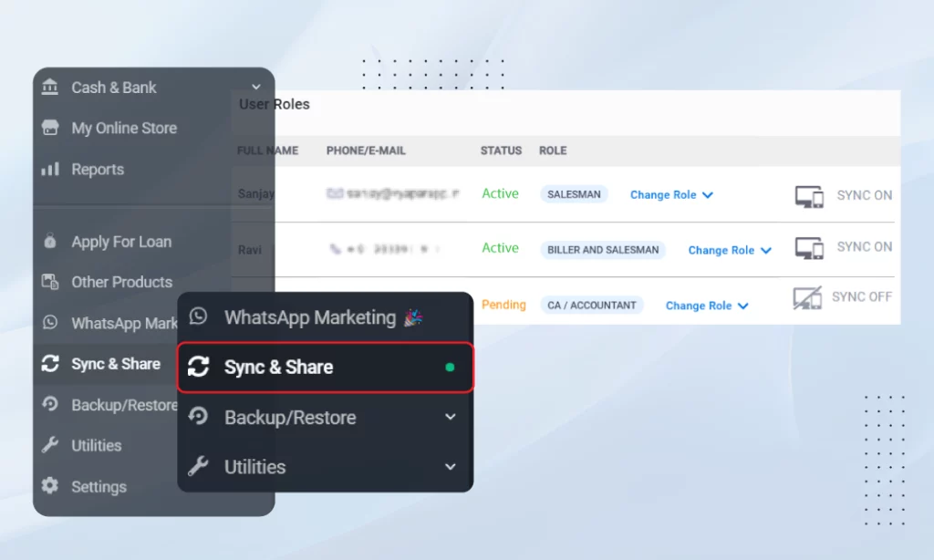This screenshot has width=934, height=560.
Task: Click the My Online Store shop icon
Action: (50, 128)
